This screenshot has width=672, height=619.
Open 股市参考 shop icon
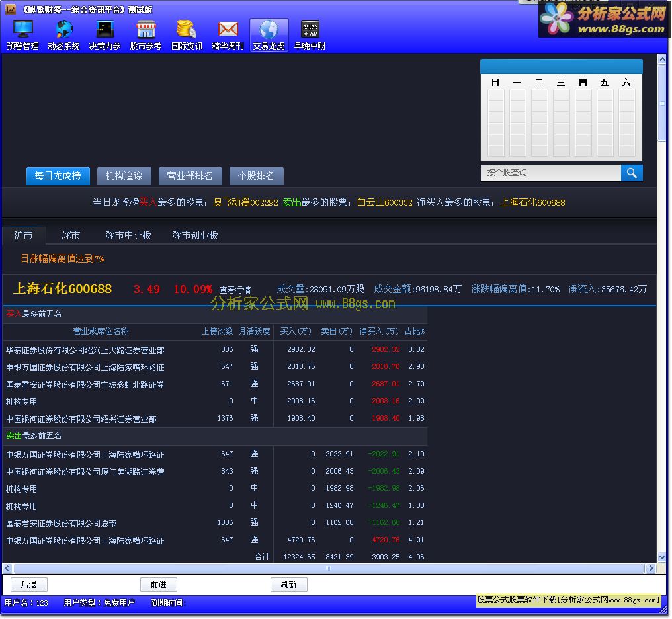pos(146,35)
